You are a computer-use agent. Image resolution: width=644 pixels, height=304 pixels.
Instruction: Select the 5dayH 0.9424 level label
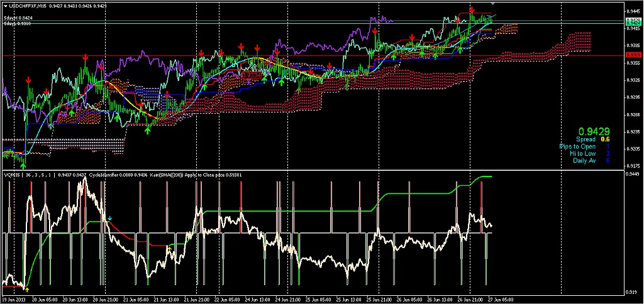18,18
